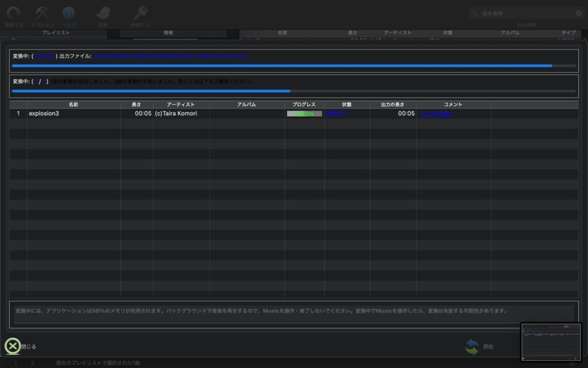Clear the song search field with its X icon

(x=579, y=13)
